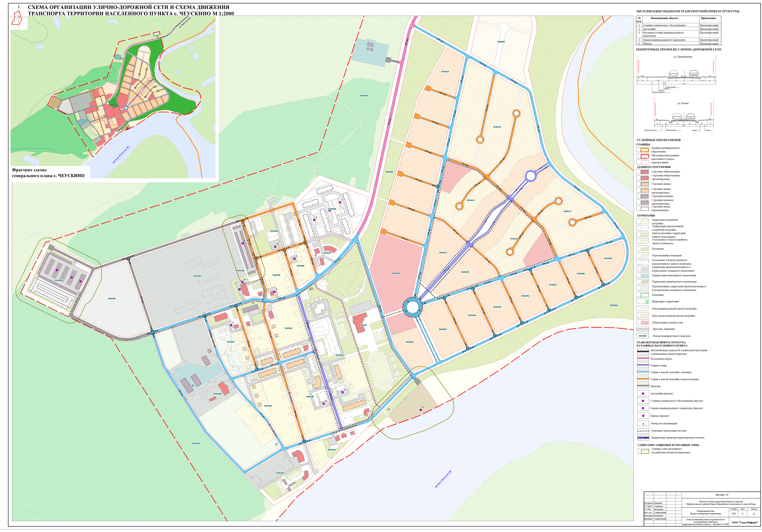Click the 'Наименование объекта' table header

tap(664, 18)
